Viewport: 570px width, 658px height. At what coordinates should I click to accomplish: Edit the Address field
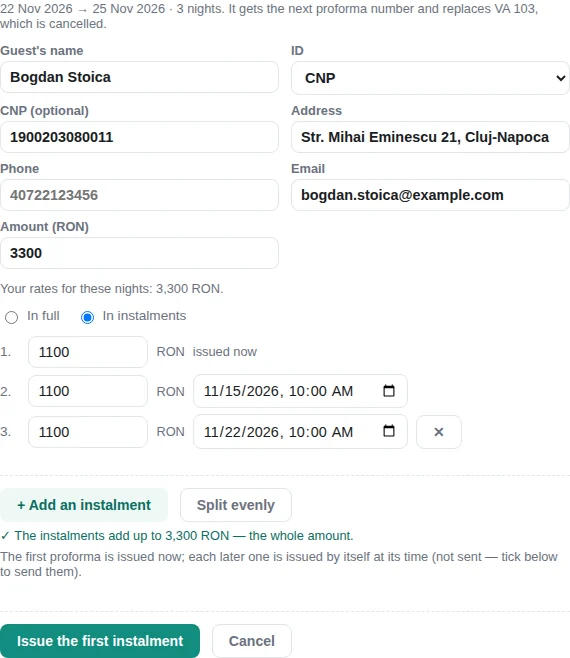click(x=430, y=137)
